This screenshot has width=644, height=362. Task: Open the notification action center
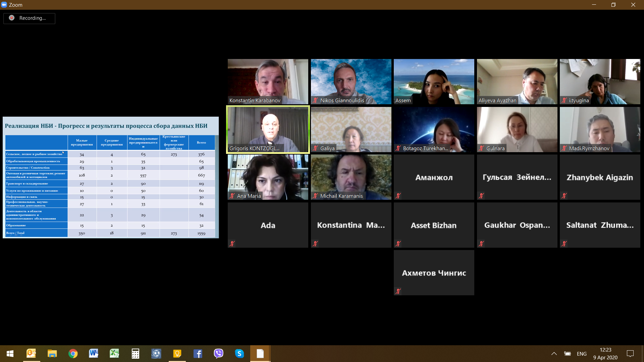(630, 354)
